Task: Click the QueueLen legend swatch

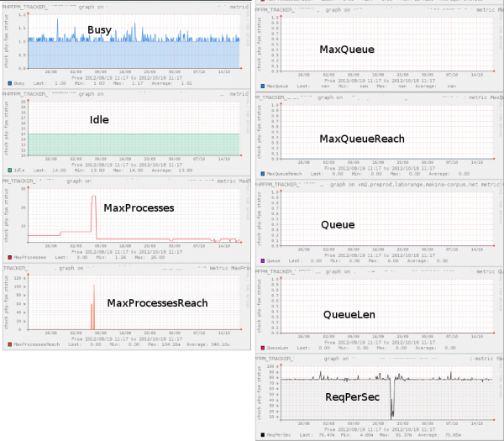Action: (261, 347)
